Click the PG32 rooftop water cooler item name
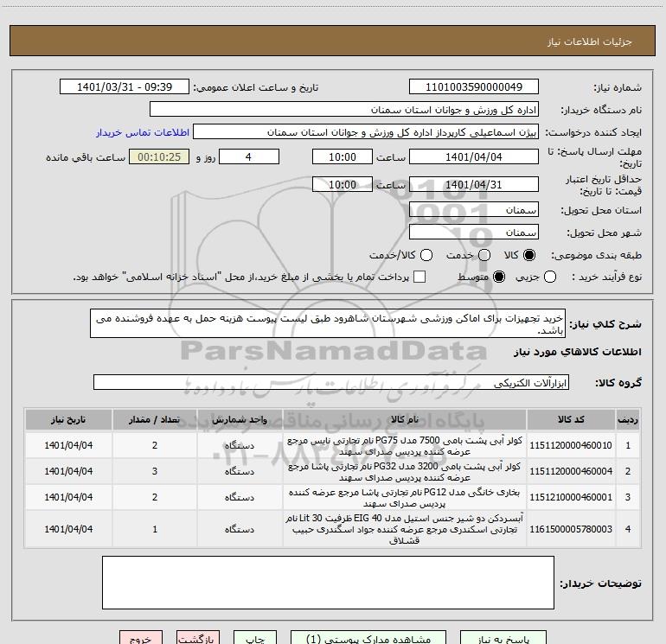The image size is (666, 644). (x=405, y=472)
